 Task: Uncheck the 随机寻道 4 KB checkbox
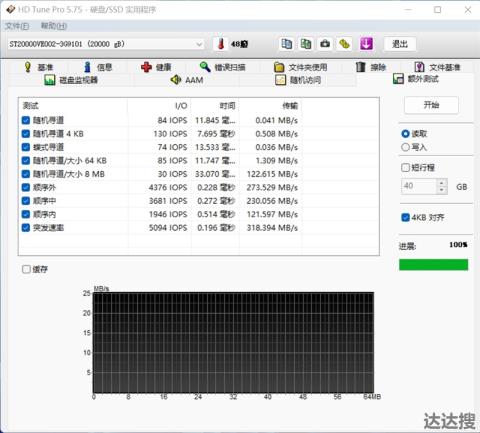[x=26, y=134]
